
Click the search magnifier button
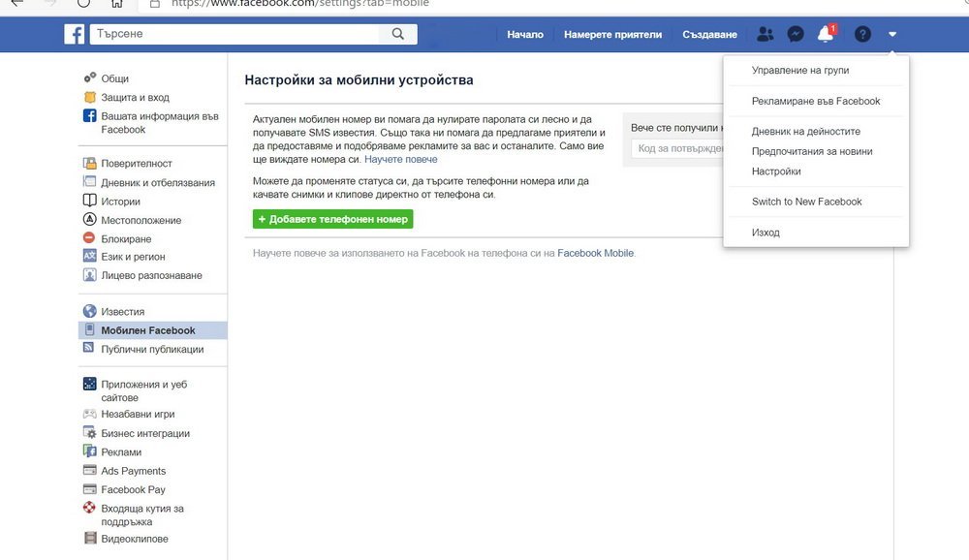tap(398, 34)
